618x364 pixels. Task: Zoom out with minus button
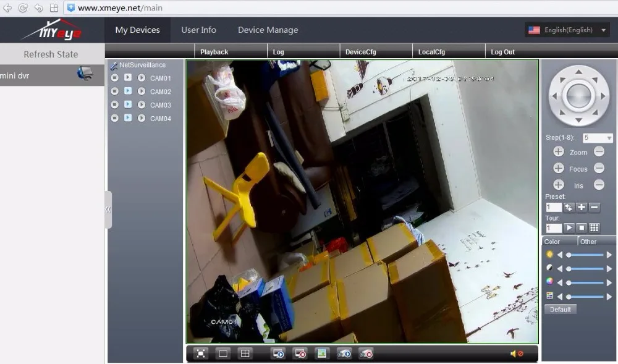click(599, 151)
